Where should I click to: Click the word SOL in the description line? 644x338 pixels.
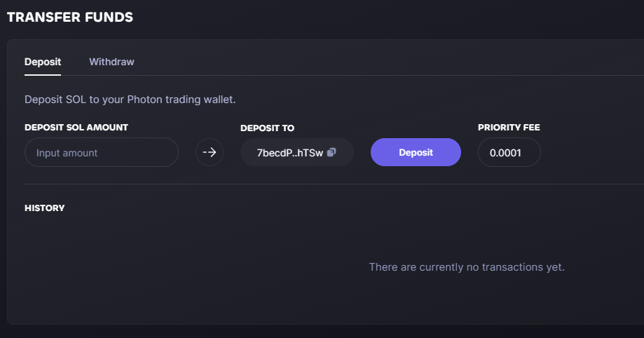(x=76, y=100)
